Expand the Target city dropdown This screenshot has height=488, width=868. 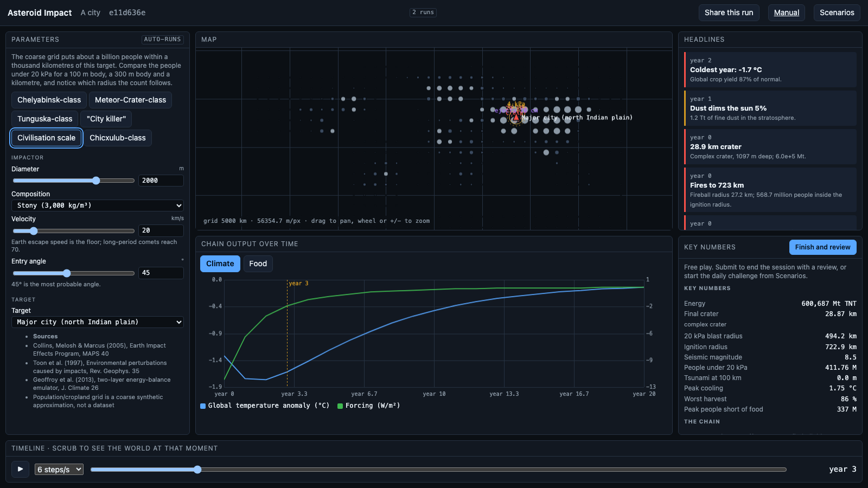tap(98, 322)
